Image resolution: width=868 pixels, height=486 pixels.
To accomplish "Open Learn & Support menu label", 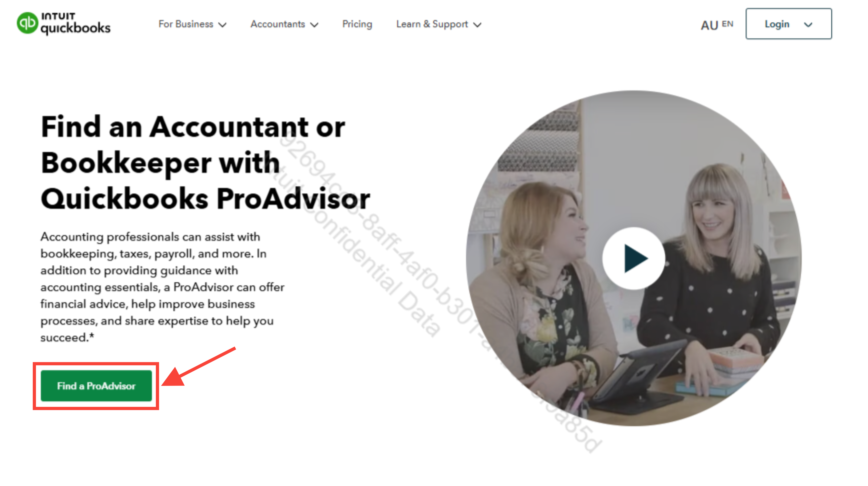I will (x=432, y=24).
